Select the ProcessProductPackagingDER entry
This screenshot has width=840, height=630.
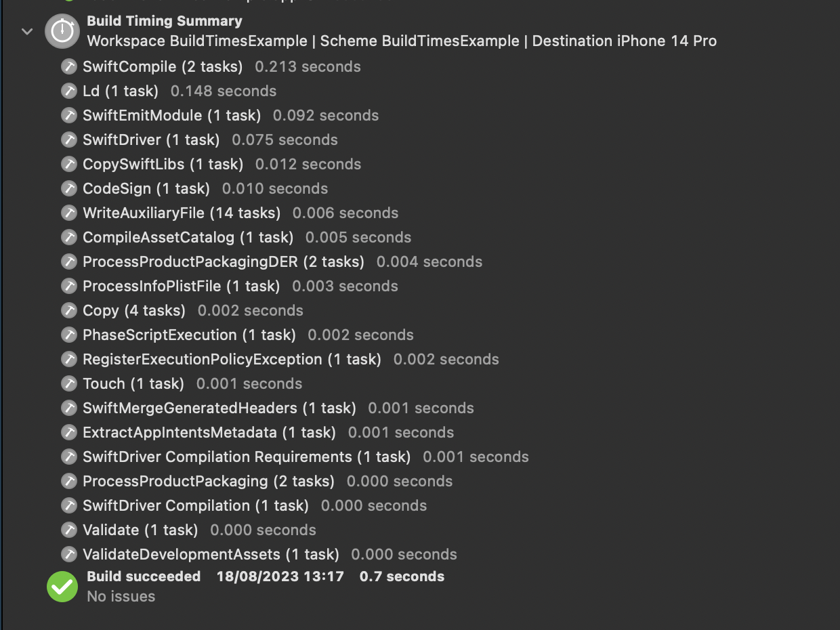224,261
